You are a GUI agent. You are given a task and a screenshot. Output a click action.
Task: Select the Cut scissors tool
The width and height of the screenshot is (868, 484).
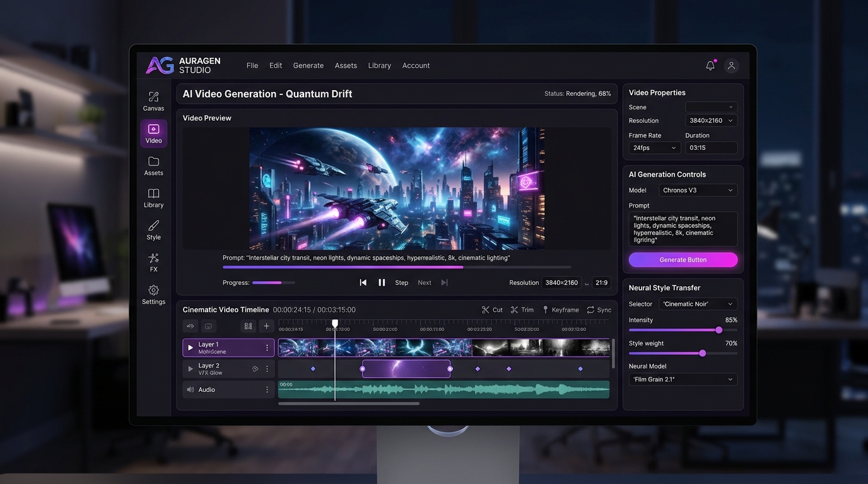click(x=492, y=310)
